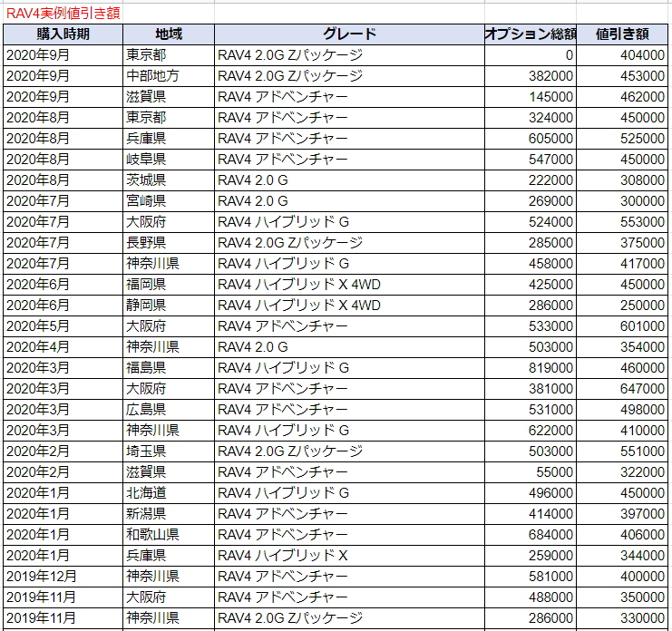Viewport: 672px width, 631px height.
Task: Select the 2020年4月 date cell
Action: point(63,347)
